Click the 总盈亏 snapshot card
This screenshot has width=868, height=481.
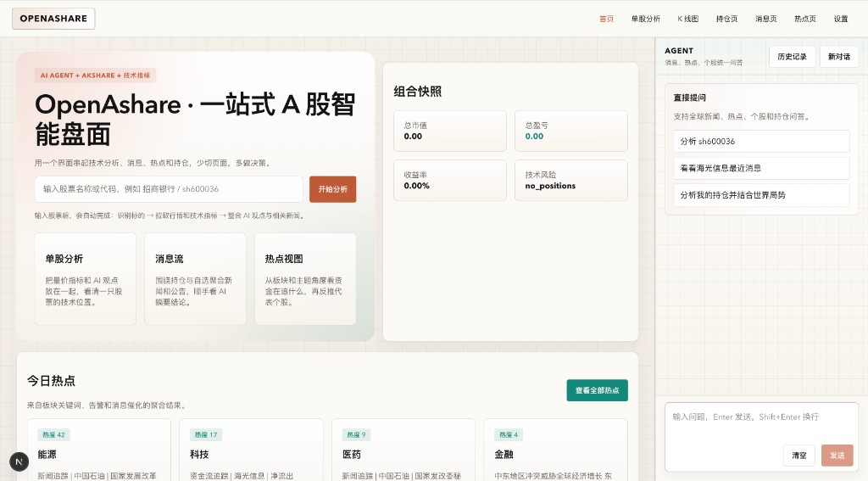pos(571,131)
